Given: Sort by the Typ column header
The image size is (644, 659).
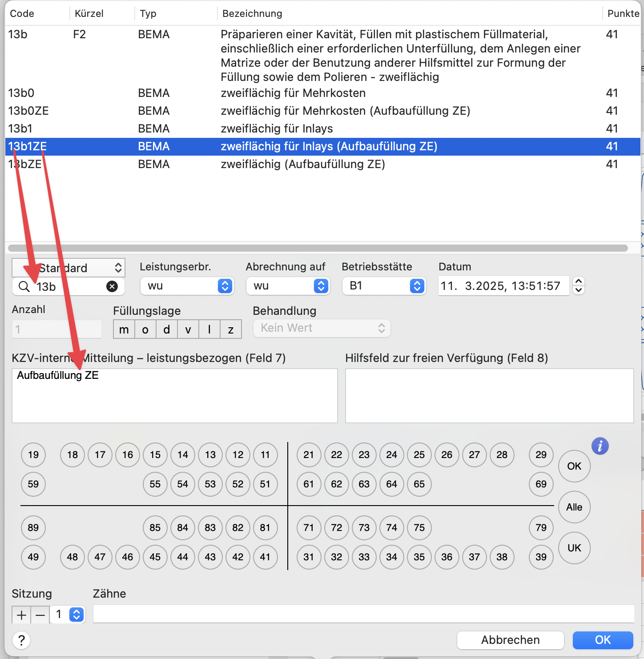Looking at the screenshot, I should click(176, 13).
